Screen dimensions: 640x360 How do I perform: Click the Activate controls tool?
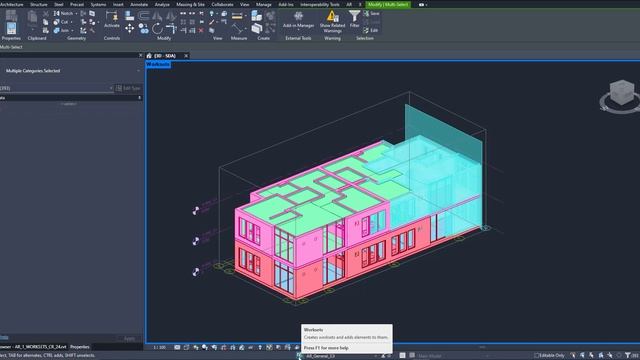(x=111, y=20)
